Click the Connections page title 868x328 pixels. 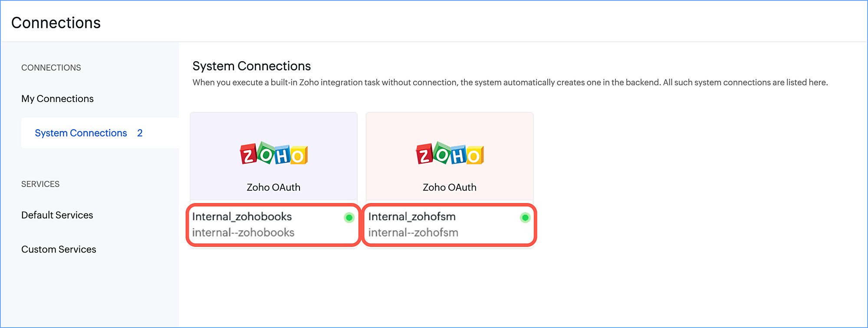[56, 23]
